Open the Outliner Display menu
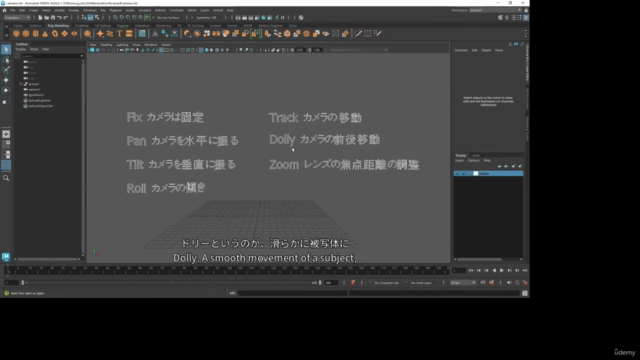Viewport: 640px width, 360px height. point(20,49)
